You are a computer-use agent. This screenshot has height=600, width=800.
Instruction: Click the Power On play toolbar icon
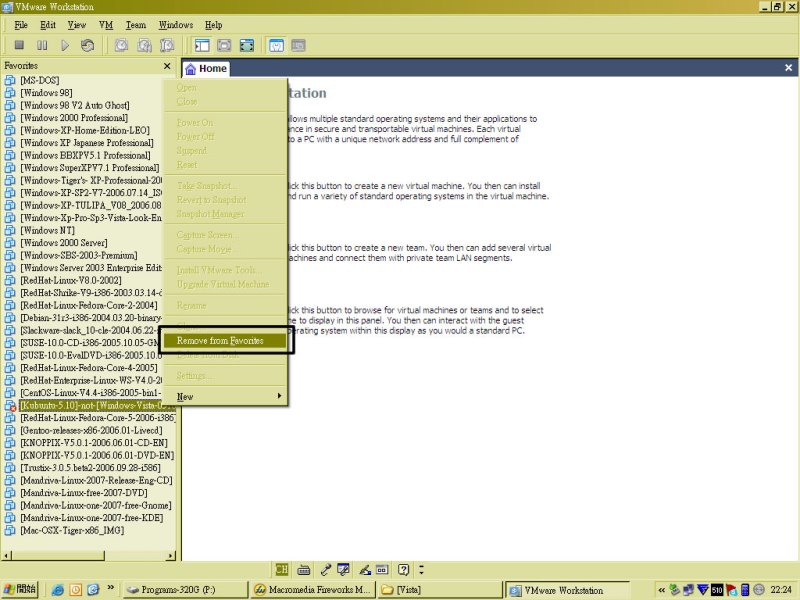65,45
